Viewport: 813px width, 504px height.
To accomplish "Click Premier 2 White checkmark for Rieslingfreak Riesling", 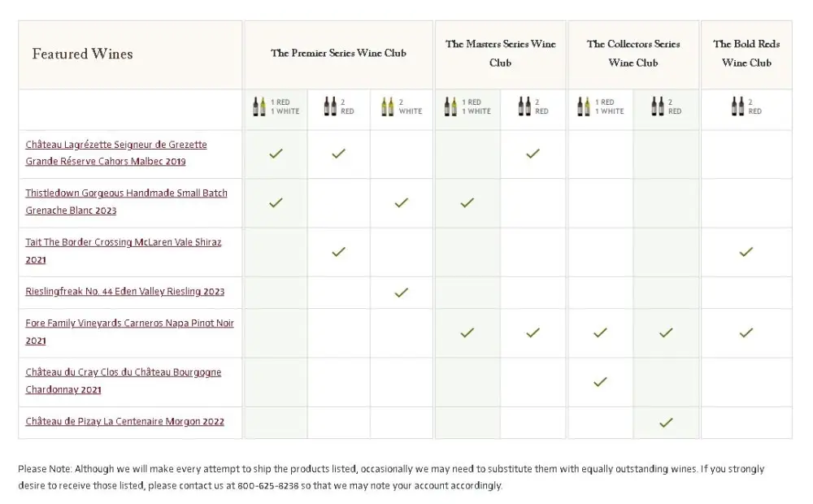I will point(401,293).
